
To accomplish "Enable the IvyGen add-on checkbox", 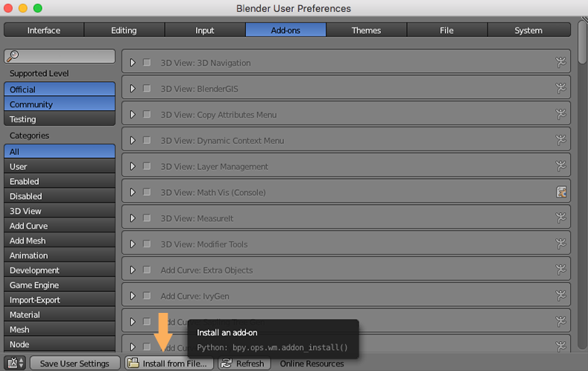I will tap(147, 296).
